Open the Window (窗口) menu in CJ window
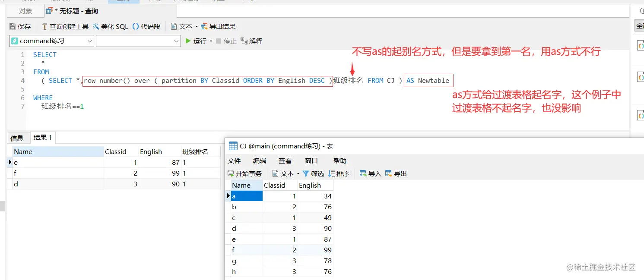 point(311,160)
